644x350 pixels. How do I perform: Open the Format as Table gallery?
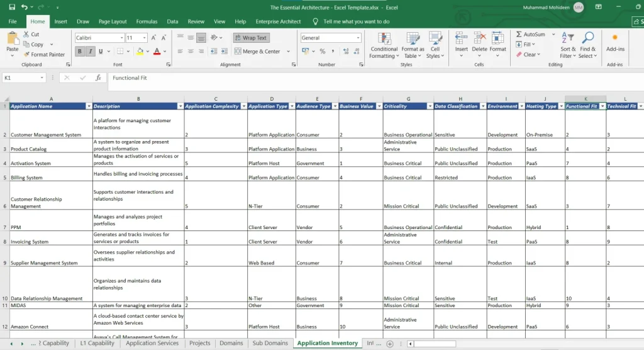(413, 45)
